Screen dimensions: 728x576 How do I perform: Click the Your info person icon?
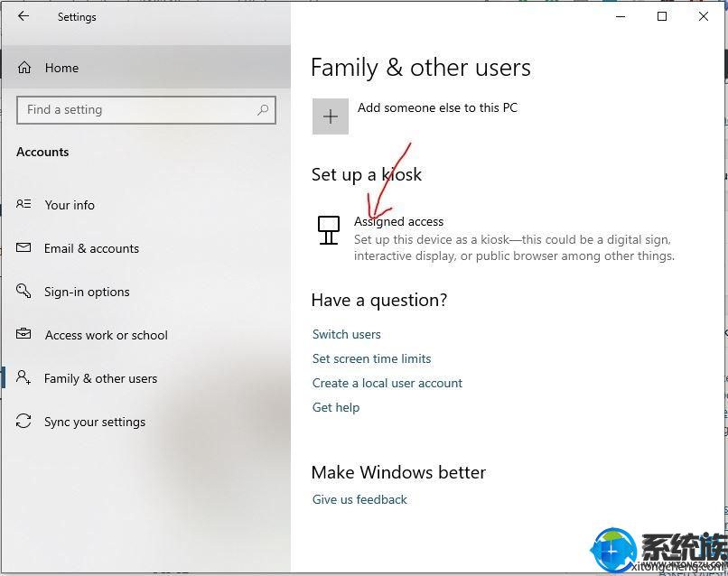point(23,204)
